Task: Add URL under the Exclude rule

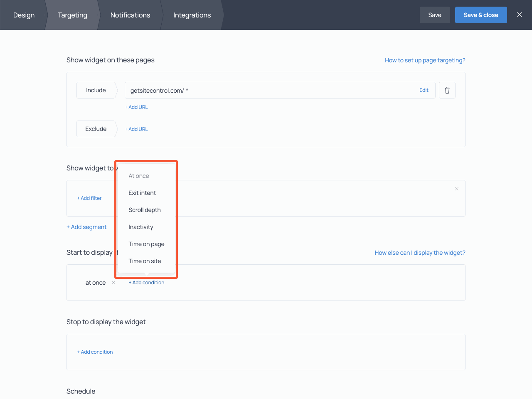Action: pos(136,129)
